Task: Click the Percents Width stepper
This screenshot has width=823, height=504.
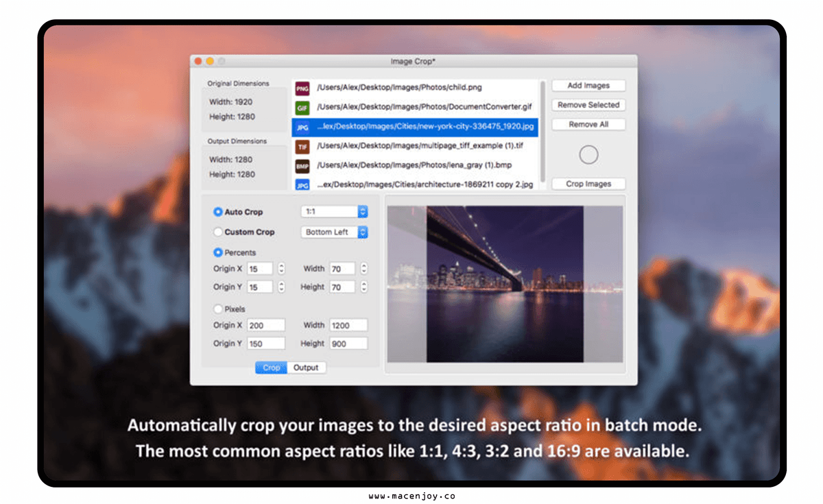Action: click(x=364, y=269)
